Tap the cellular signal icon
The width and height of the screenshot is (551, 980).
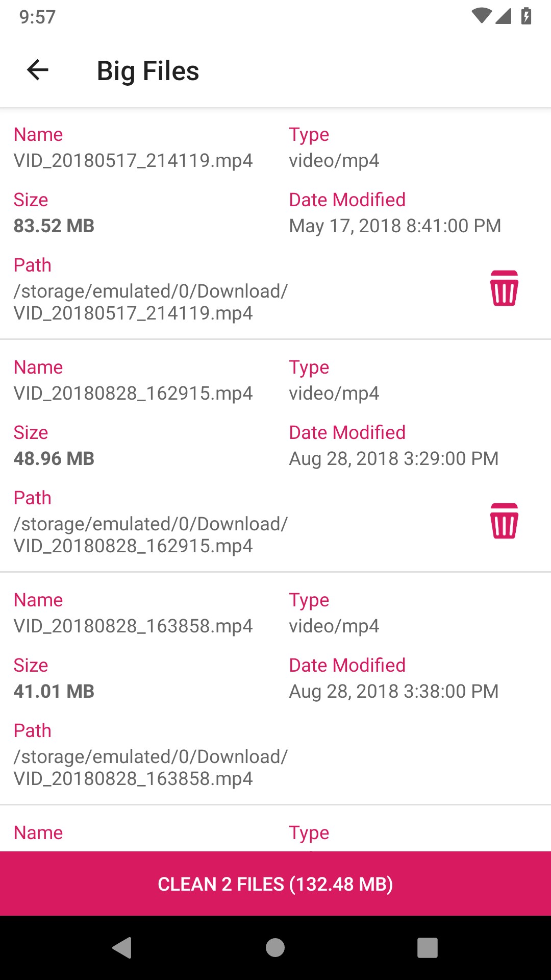click(x=504, y=16)
